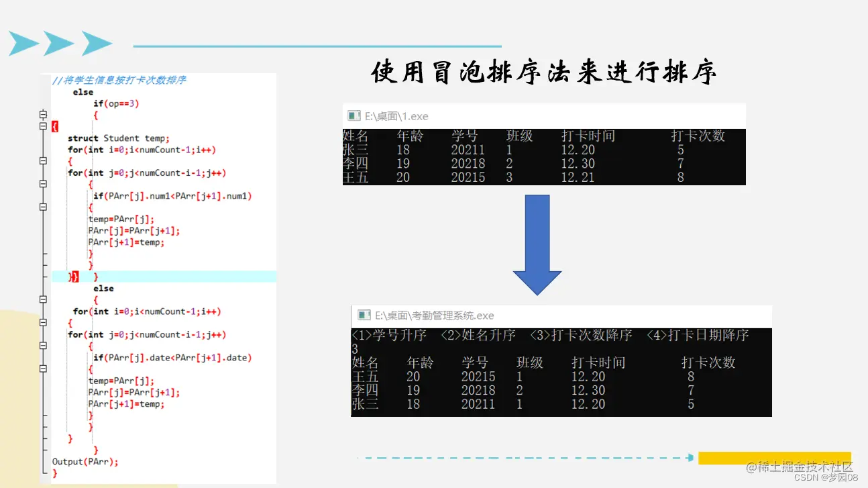Image resolution: width=868 pixels, height=488 pixels.
Task: Click student number 20218 in the 考勤管理系统.exe window
Action: [x=478, y=391]
